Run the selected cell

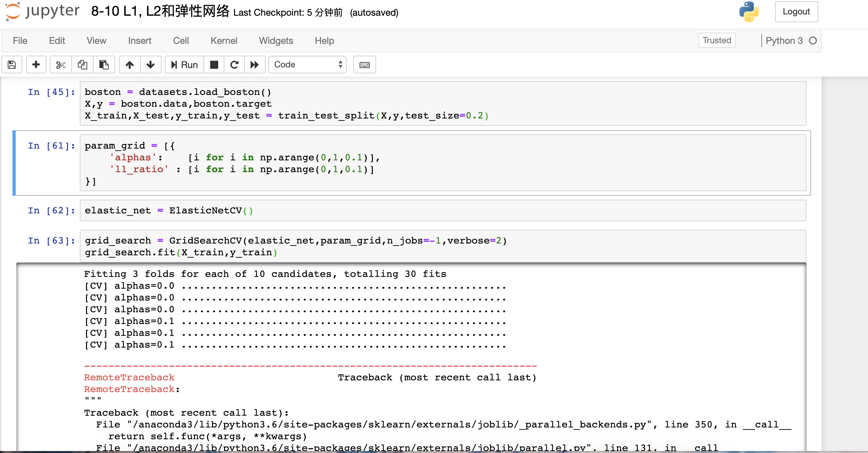184,64
